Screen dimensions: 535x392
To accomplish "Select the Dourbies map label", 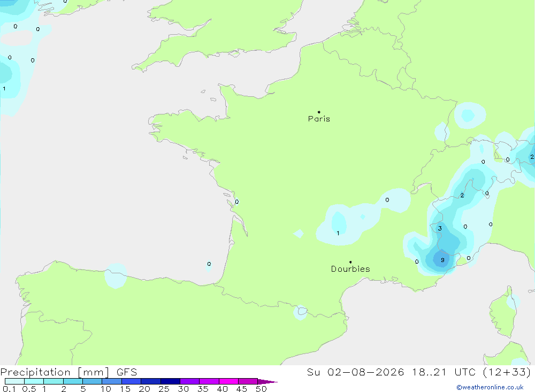I will [350, 269].
